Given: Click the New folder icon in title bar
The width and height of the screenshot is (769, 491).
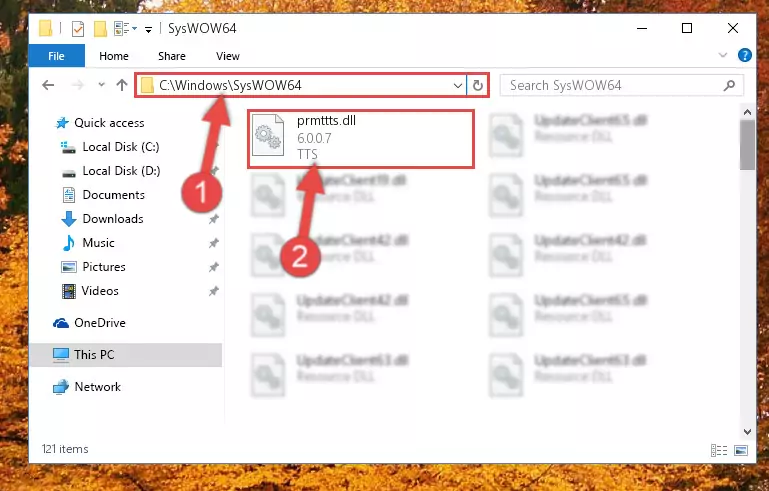Looking at the screenshot, I should click(x=100, y=29).
